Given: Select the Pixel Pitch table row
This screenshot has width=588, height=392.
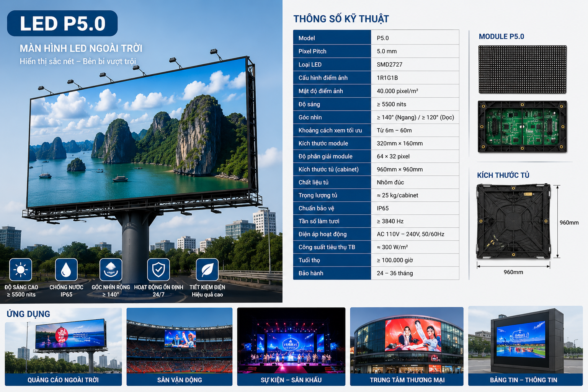Looking at the screenshot, I should pos(376,51).
